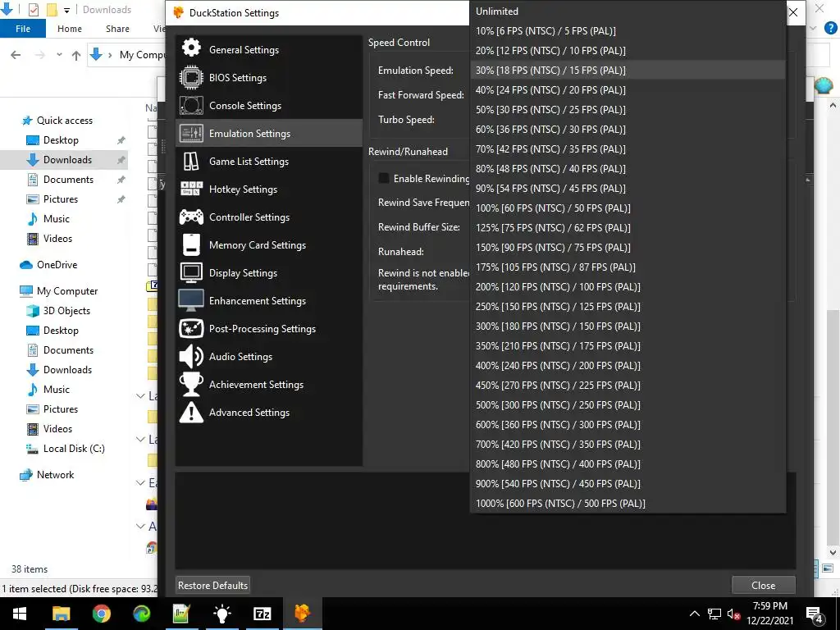This screenshot has width=840, height=630.
Task: Open Post-Processing Settings icon
Action: click(191, 328)
